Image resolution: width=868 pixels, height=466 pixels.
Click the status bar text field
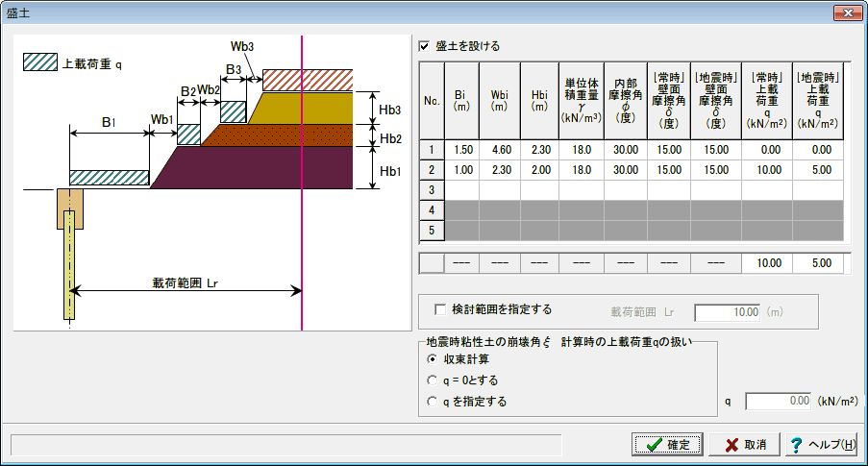click(x=286, y=445)
